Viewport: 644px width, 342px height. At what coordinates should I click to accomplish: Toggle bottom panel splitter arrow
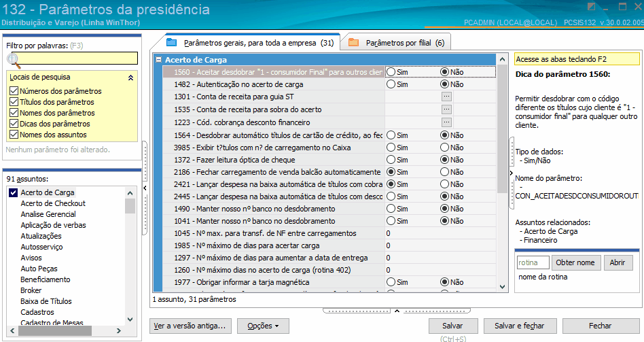tap(397, 311)
